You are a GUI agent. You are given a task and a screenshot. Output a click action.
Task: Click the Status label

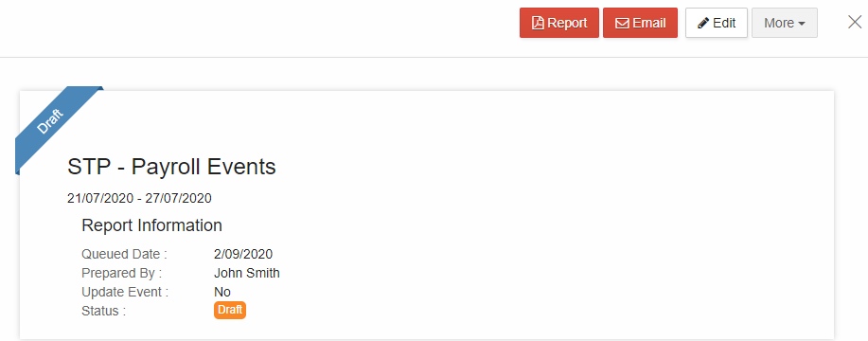[103, 311]
